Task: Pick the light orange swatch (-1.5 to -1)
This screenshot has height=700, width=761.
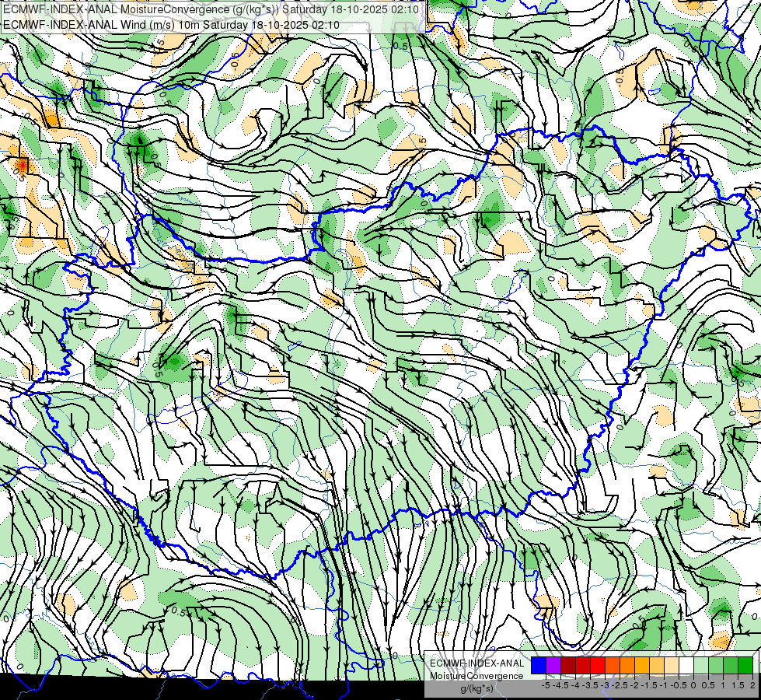Action: pos(657,666)
